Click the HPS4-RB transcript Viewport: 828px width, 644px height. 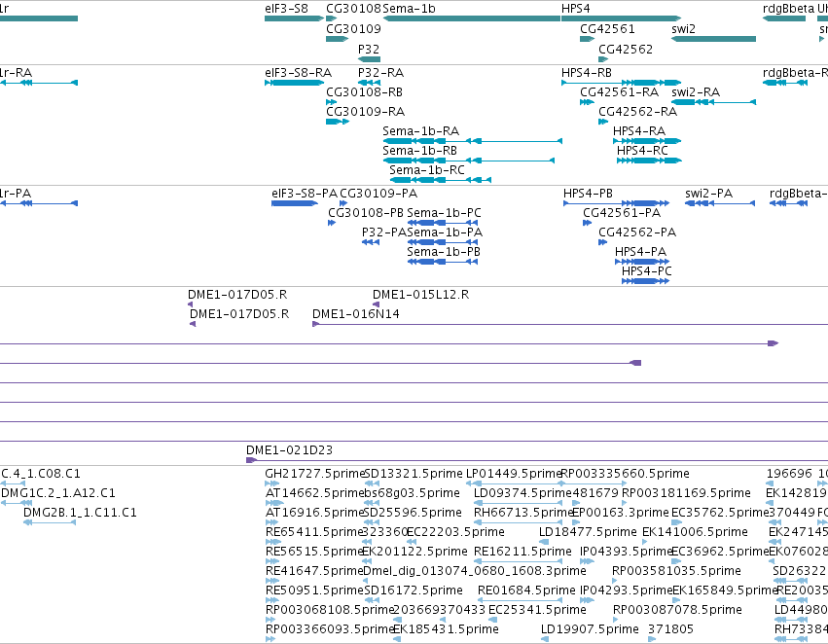pyautogui.click(x=621, y=83)
